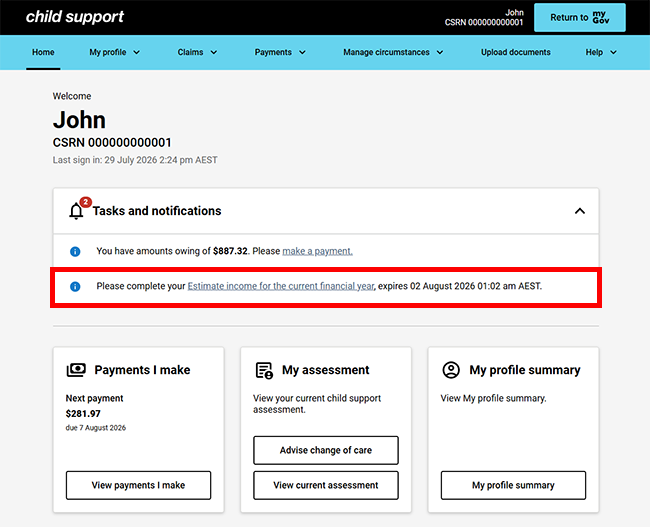Collapse the Tasks and notifications panel
Image resolution: width=650 pixels, height=527 pixels.
click(x=580, y=211)
